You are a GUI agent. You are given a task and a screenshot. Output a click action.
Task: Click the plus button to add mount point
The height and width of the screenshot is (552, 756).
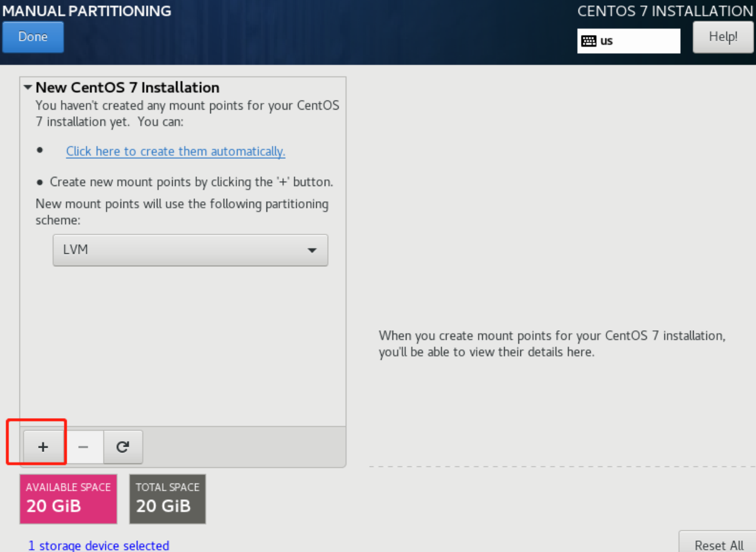42,447
